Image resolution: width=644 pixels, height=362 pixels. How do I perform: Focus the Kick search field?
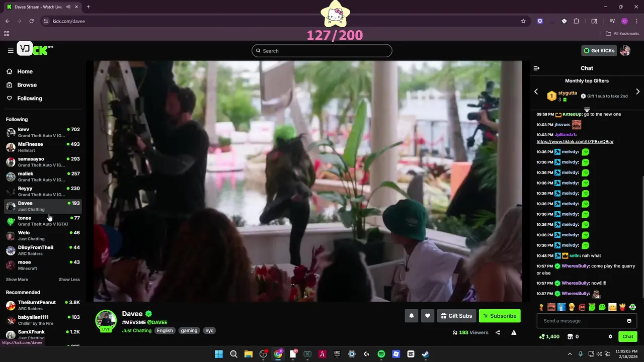tap(322, 51)
